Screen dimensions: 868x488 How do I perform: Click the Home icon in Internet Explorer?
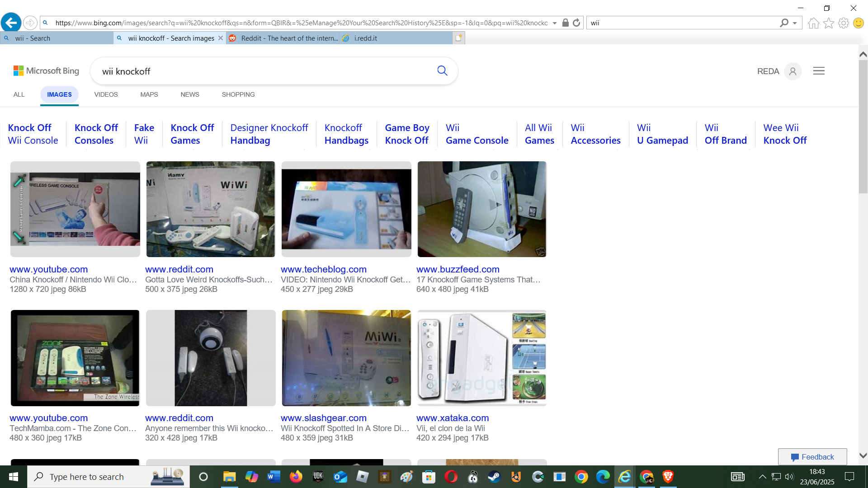click(813, 23)
